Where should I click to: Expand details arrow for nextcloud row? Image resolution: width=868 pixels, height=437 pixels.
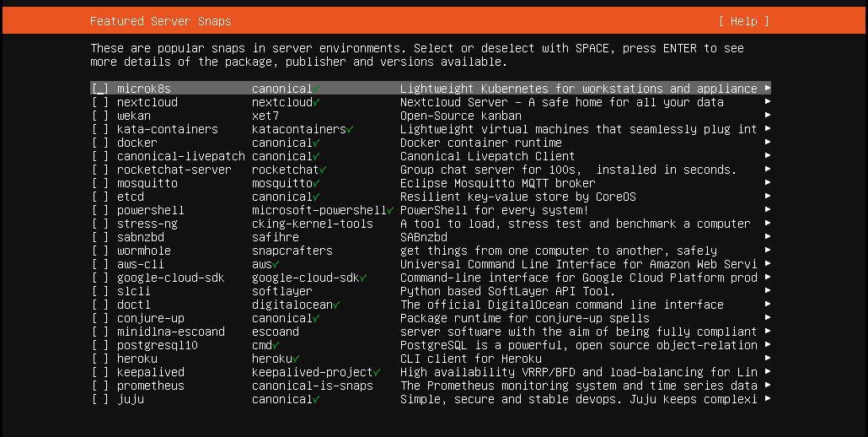(767, 101)
